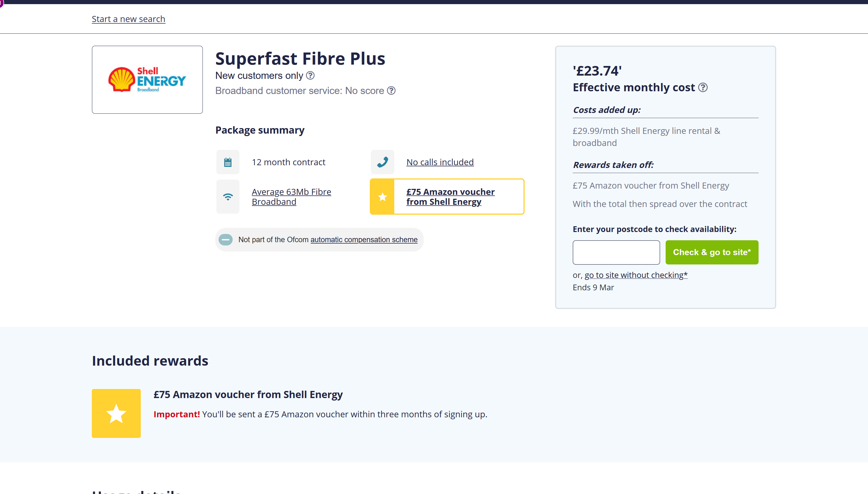Click the yellow star icon in package summary
The height and width of the screenshot is (494, 868).
point(382,197)
